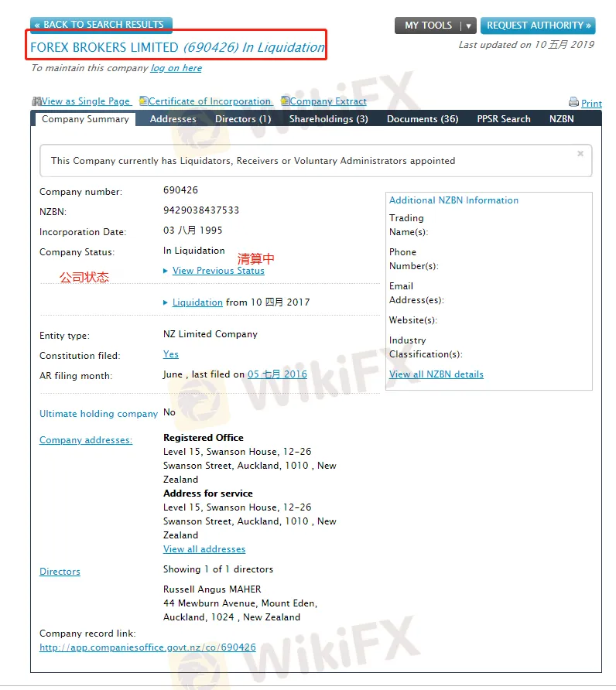Open View all addresses link

click(x=204, y=549)
